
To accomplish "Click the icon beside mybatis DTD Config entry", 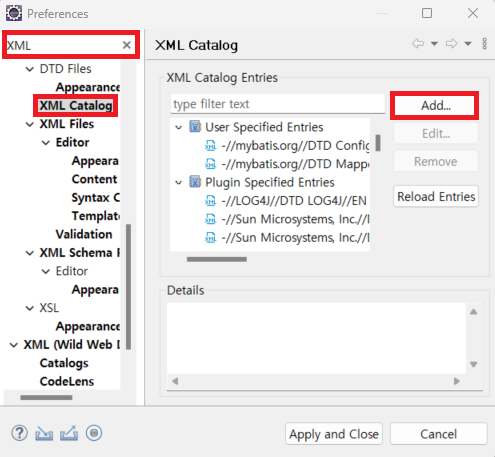I will point(210,146).
